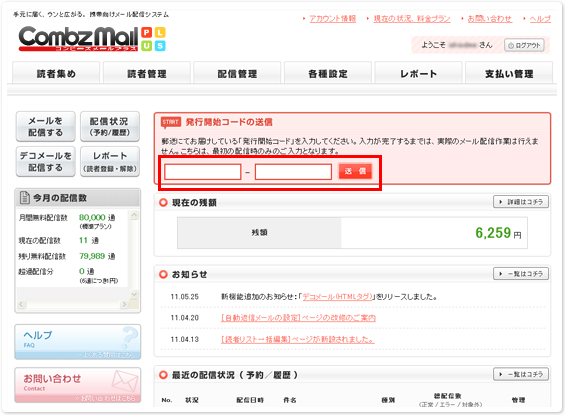The width and height of the screenshot is (565, 415).
Task: Click the left arrow of 今月の配信数 horizontal scrollbar
Action: 21,304
